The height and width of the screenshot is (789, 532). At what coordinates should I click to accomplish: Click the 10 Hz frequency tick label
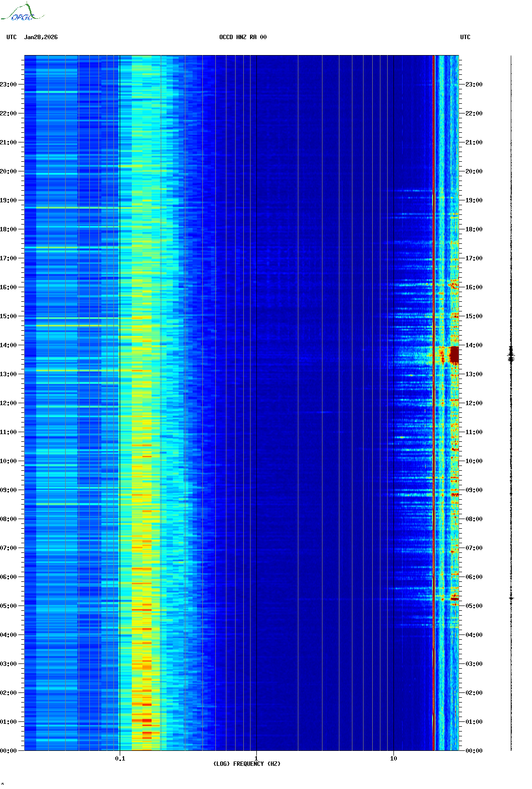point(393,759)
